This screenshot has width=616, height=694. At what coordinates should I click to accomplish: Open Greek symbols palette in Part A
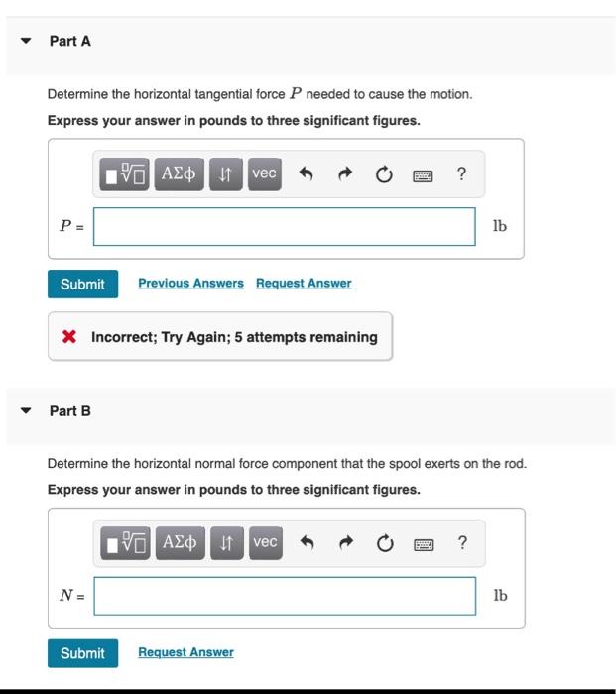pos(179,174)
